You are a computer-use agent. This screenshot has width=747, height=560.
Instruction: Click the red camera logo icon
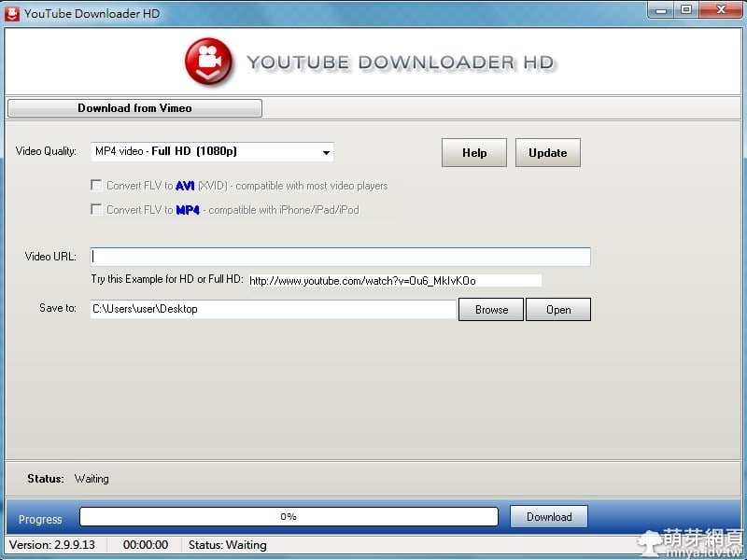click(x=208, y=61)
